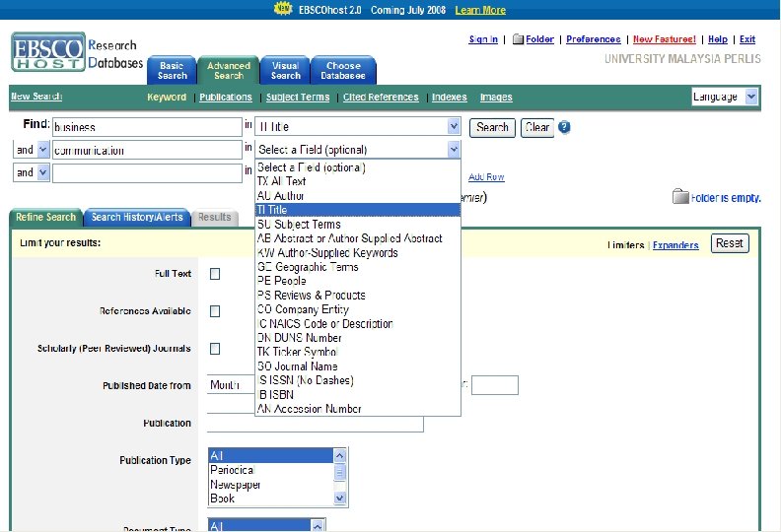Screen dimensions: 781x532
Task: Open the first 'and' boolean operator dropdown
Action: 31,150
